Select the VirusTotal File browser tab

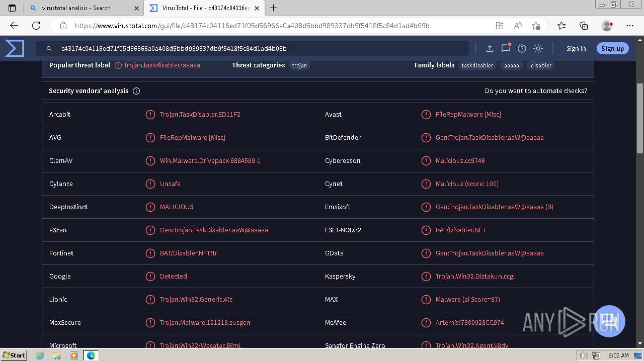point(205,8)
